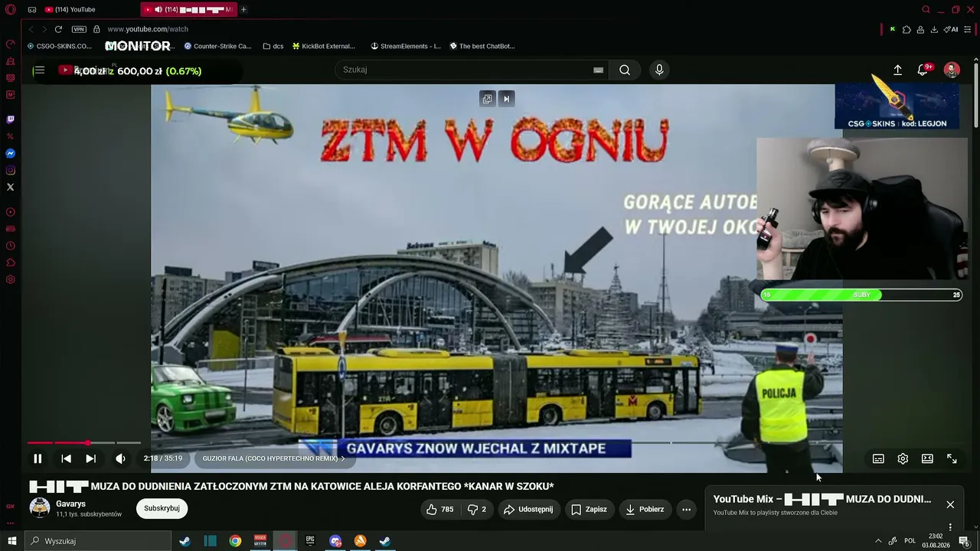
Task: Switch to theater mode
Action: pos(927,458)
